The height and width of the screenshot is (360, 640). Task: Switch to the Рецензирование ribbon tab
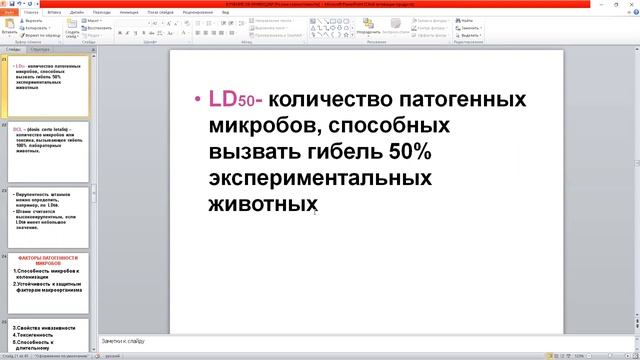click(x=198, y=12)
